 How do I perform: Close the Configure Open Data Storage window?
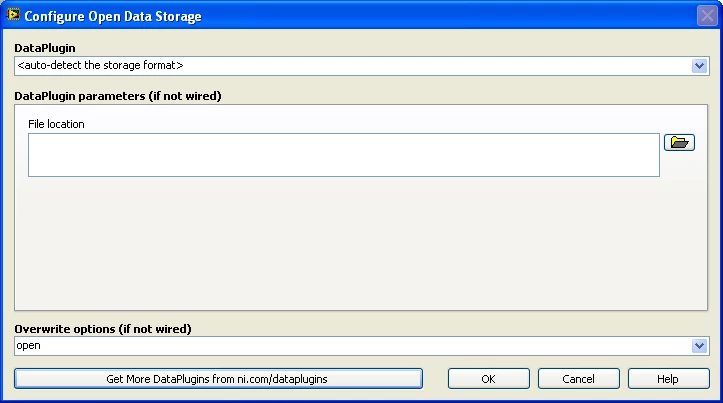pos(707,16)
